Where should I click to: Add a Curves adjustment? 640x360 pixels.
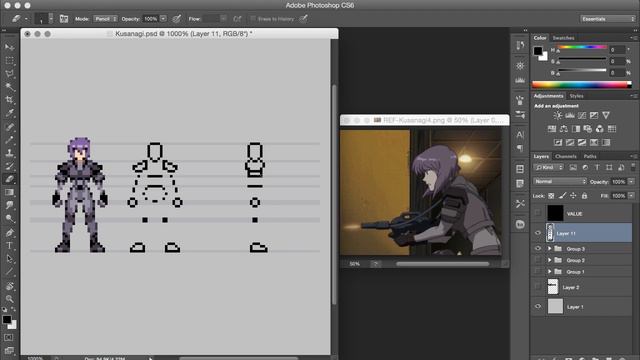582,116
